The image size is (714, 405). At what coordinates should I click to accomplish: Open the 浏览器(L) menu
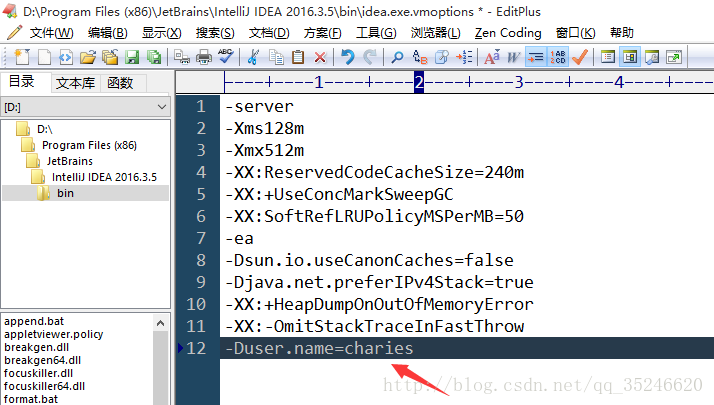click(435, 33)
